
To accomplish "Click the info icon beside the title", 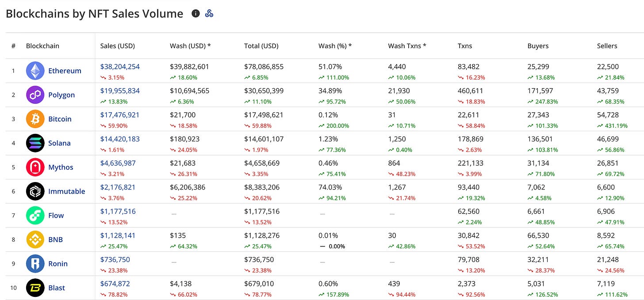I will tap(195, 14).
